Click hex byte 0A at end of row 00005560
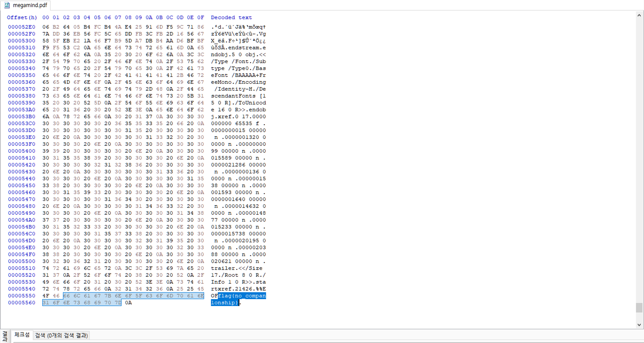This screenshot has width=644, height=343. click(128, 303)
